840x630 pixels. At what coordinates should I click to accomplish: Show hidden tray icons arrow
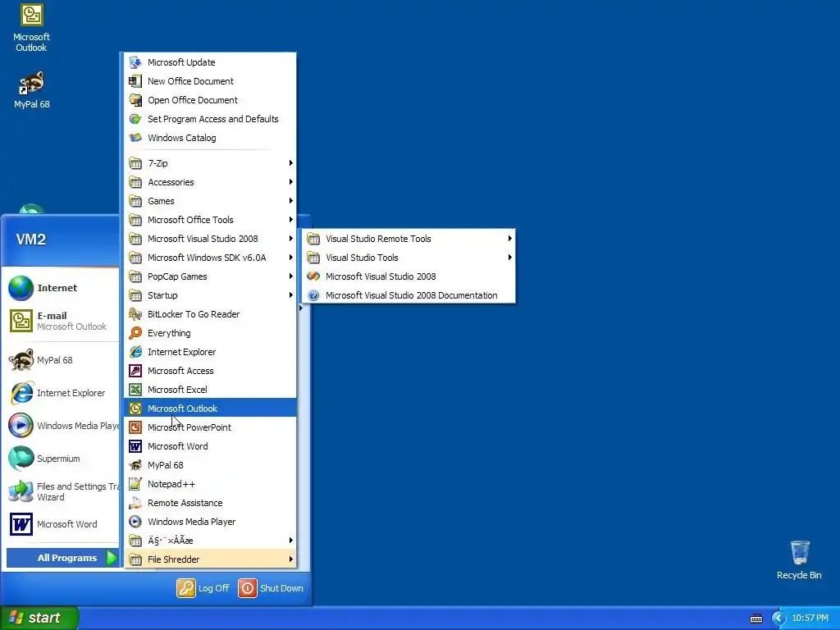(x=778, y=619)
